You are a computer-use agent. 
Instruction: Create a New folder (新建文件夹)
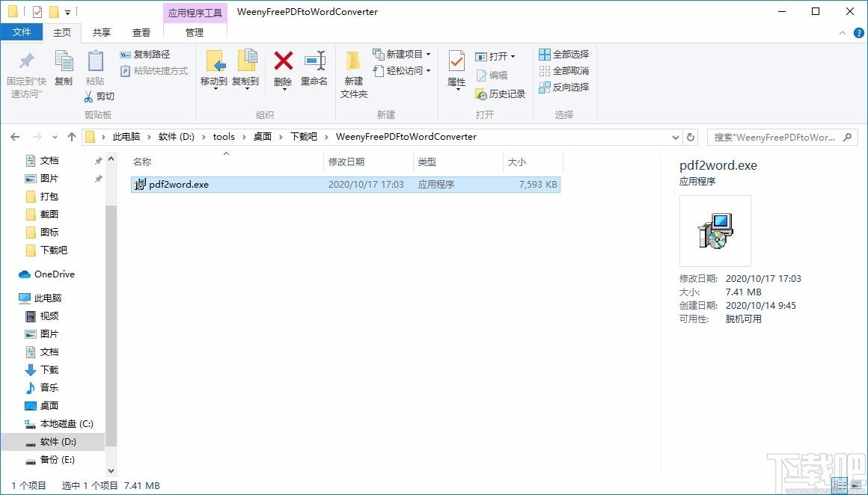(x=354, y=75)
